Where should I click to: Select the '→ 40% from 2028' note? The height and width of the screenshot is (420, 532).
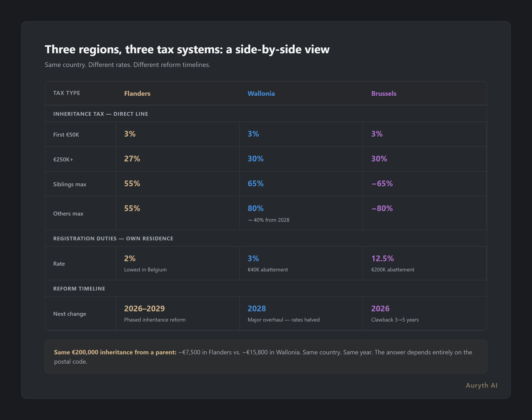click(x=269, y=220)
